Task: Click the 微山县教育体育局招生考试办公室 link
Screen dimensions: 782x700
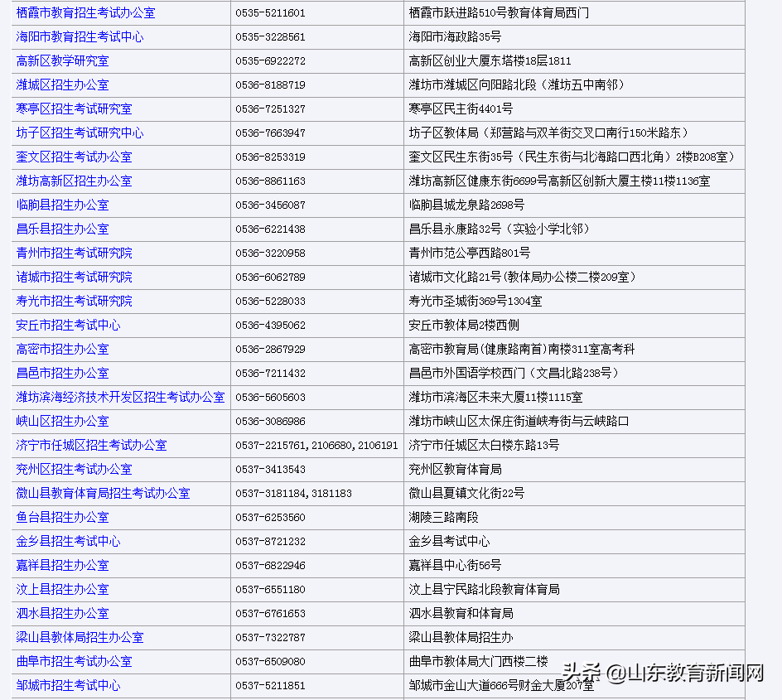Action: tap(104, 493)
